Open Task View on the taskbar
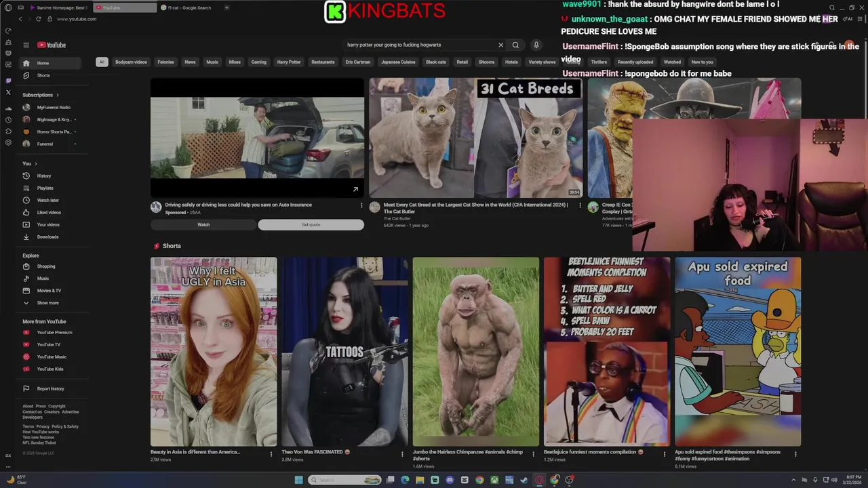The image size is (868, 488). 391,480
